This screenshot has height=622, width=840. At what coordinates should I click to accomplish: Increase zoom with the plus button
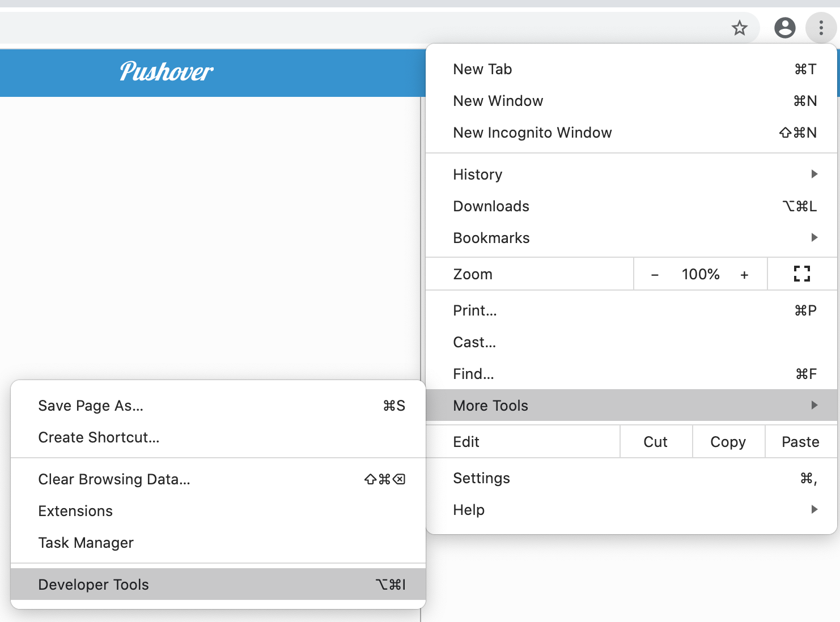coord(744,275)
